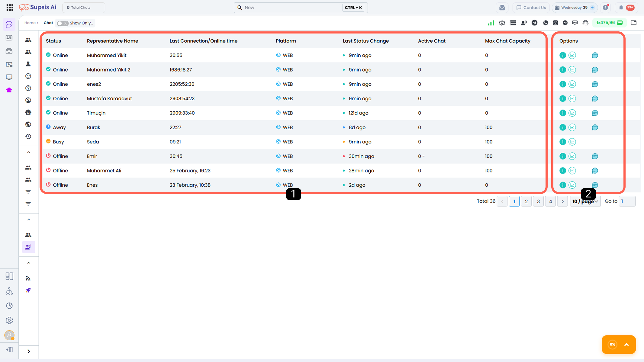Viewport: 644px width, 362px height.
Task: Open the help question mark icon
Action: pyautogui.click(x=605, y=8)
